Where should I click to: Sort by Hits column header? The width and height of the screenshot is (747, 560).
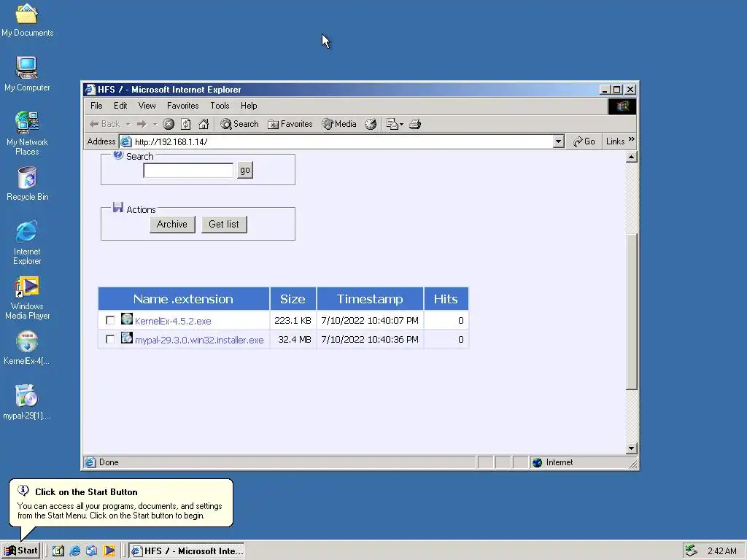tap(446, 299)
